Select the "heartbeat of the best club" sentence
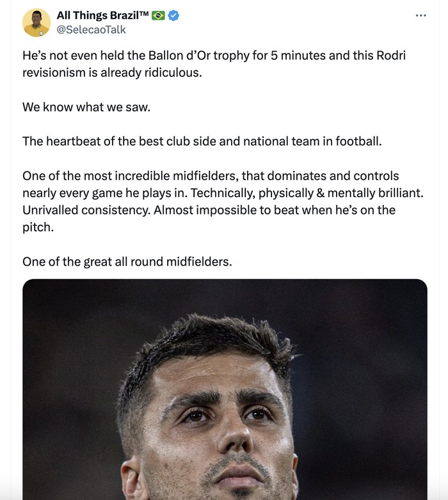 202,141
